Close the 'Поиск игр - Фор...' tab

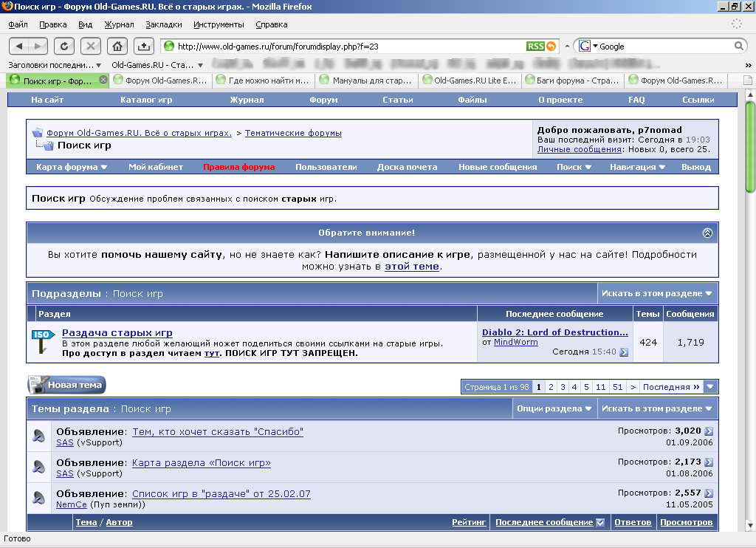tap(103, 80)
